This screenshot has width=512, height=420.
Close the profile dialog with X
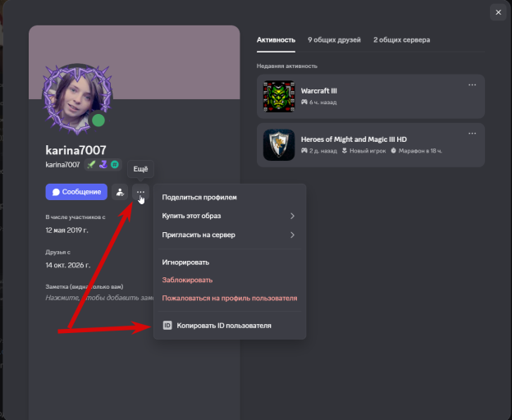[x=498, y=12]
